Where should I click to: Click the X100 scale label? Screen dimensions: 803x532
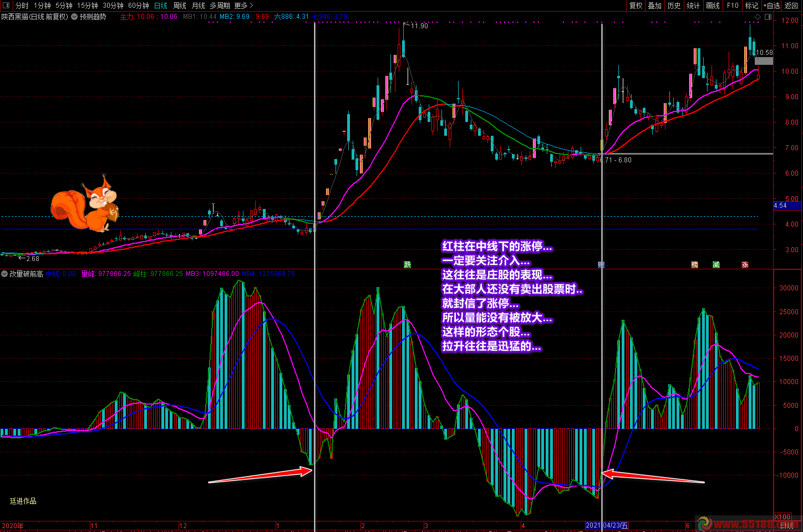782,517
